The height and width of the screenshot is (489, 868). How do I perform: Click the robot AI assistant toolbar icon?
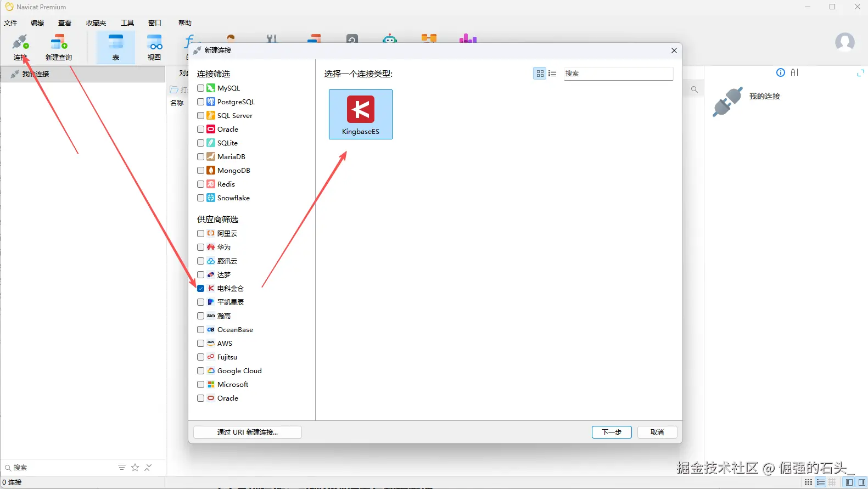coord(390,38)
